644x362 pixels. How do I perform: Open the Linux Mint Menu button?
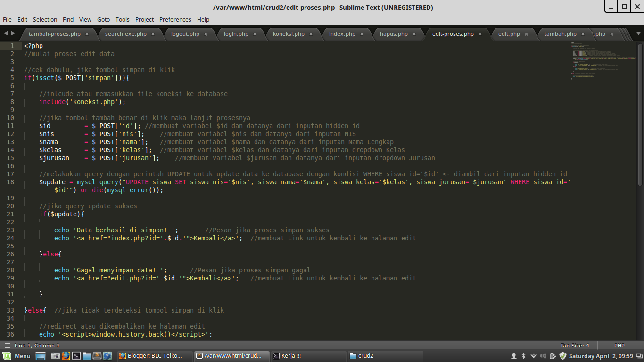(17, 356)
